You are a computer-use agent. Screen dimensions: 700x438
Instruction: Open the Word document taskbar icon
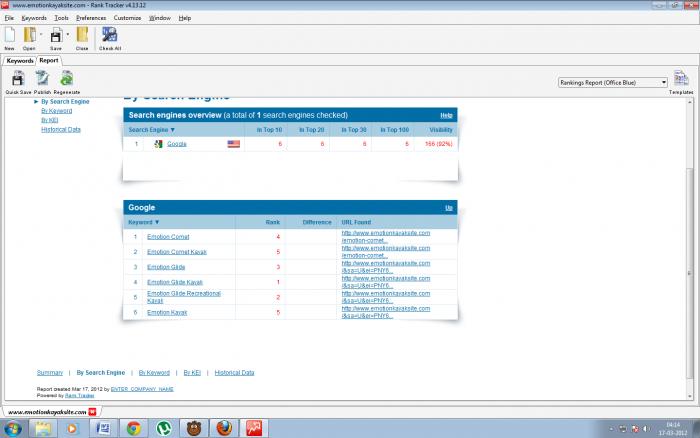point(103,429)
